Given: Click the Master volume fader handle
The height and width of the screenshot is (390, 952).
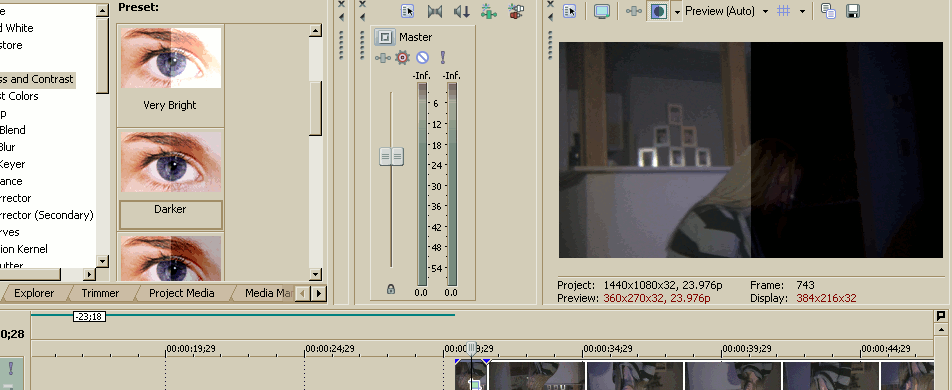Looking at the screenshot, I should pyautogui.click(x=392, y=157).
